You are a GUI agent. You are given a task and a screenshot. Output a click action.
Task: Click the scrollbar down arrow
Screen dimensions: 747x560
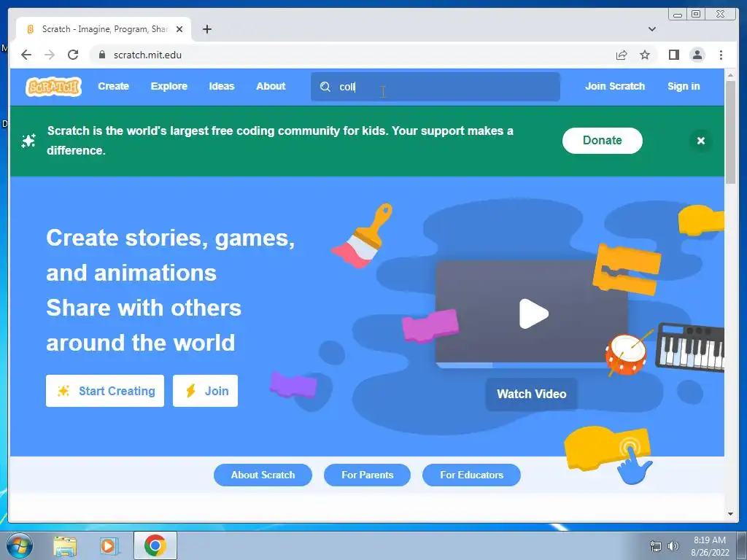pyautogui.click(x=730, y=514)
